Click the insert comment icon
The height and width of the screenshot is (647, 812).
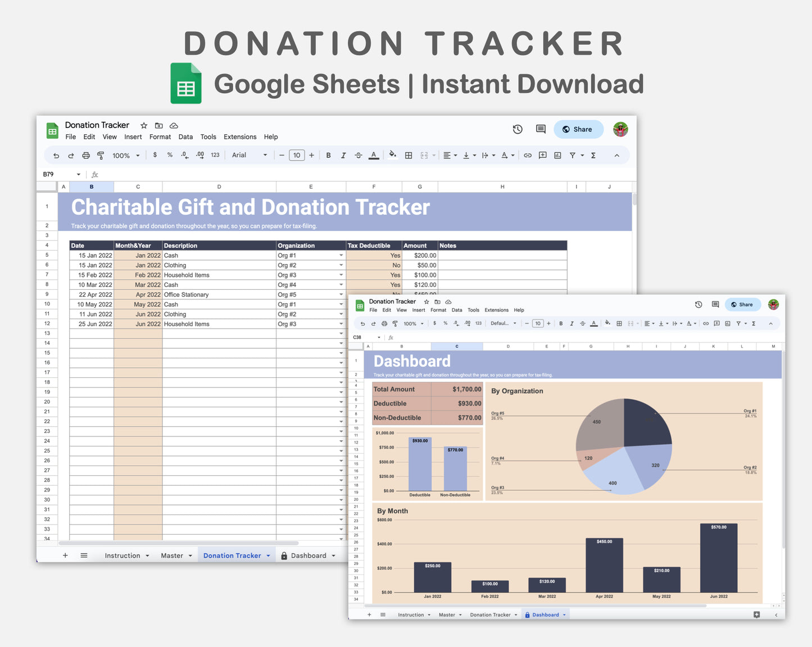point(542,155)
